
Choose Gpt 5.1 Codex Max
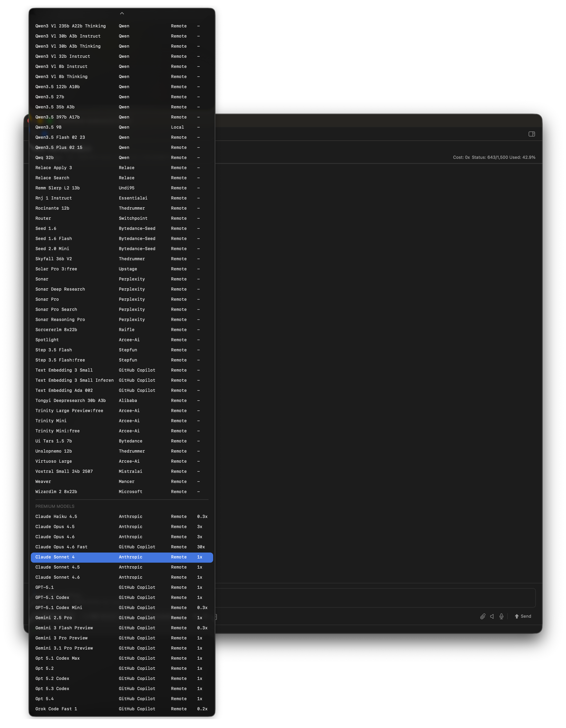pos(122,658)
